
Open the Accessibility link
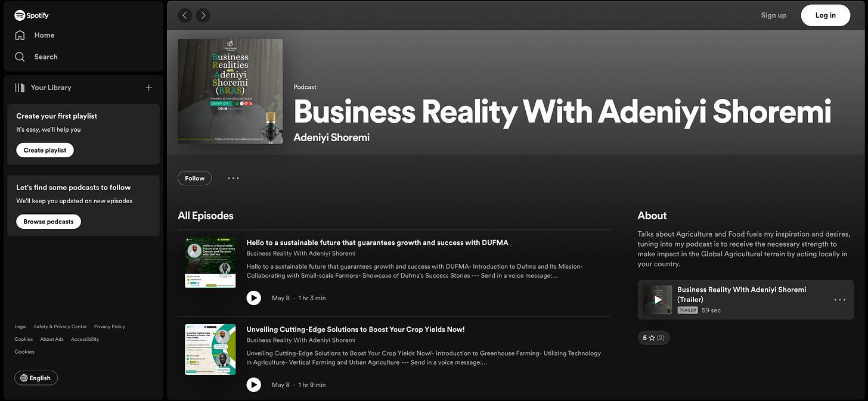(x=85, y=339)
